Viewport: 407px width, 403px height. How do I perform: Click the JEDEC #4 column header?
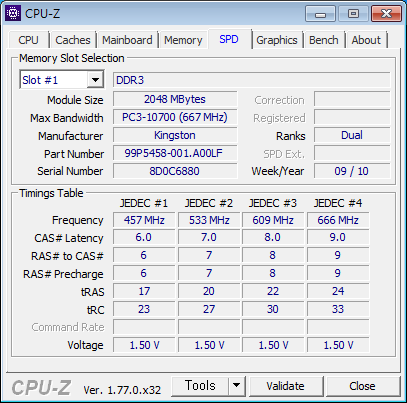pyautogui.click(x=338, y=203)
